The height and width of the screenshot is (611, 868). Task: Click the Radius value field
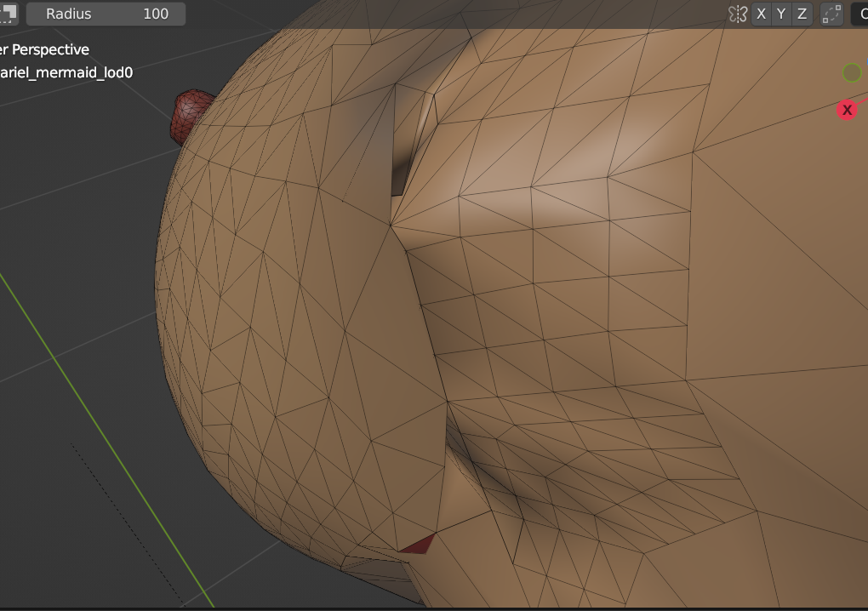pos(106,14)
